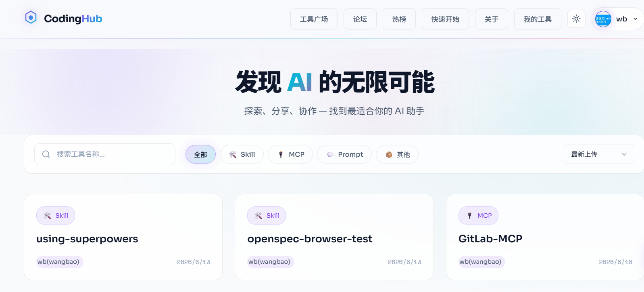This screenshot has height=292, width=644.
Task: Click the 2026/6/13 date on openspec-browser-test card
Action: tap(404, 262)
